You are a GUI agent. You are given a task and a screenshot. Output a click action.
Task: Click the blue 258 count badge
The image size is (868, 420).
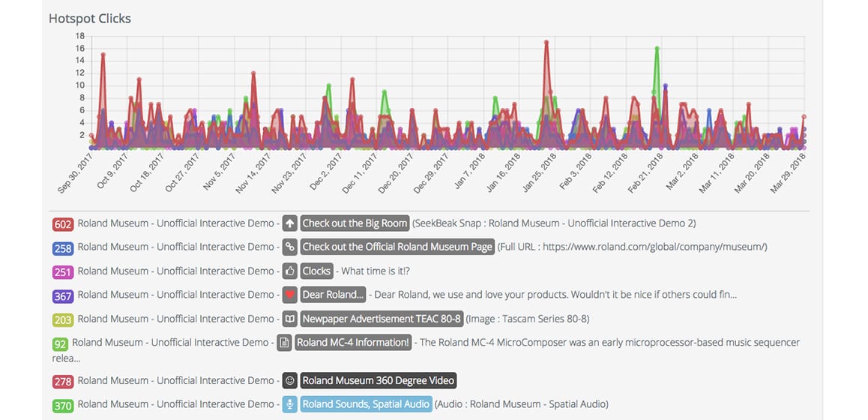[x=63, y=248]
